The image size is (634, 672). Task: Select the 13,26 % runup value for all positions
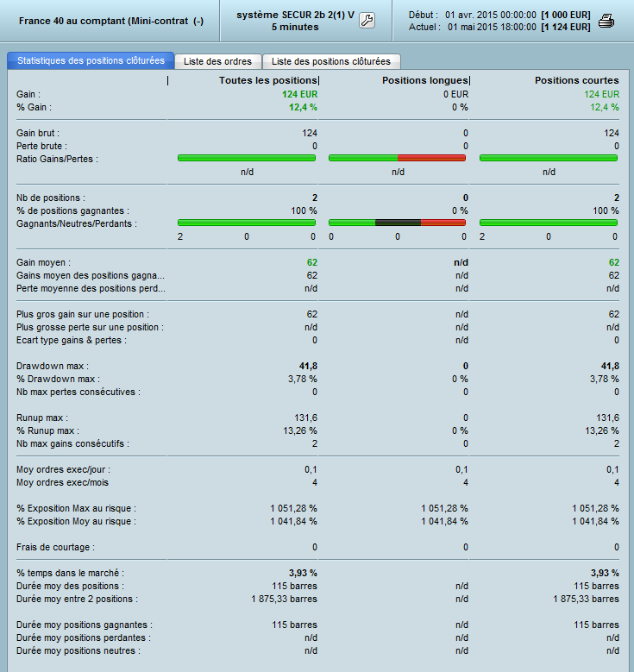coord(300,430)
